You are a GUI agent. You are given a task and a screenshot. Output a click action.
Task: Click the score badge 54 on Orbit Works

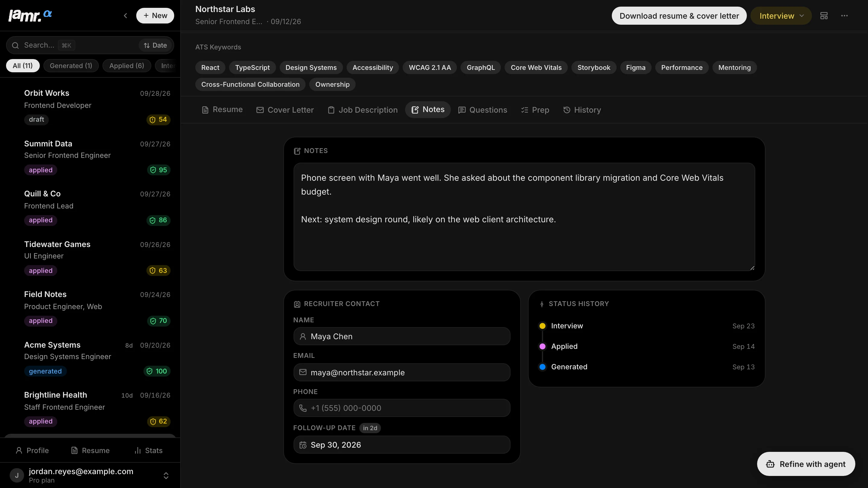tap(158, 120)
